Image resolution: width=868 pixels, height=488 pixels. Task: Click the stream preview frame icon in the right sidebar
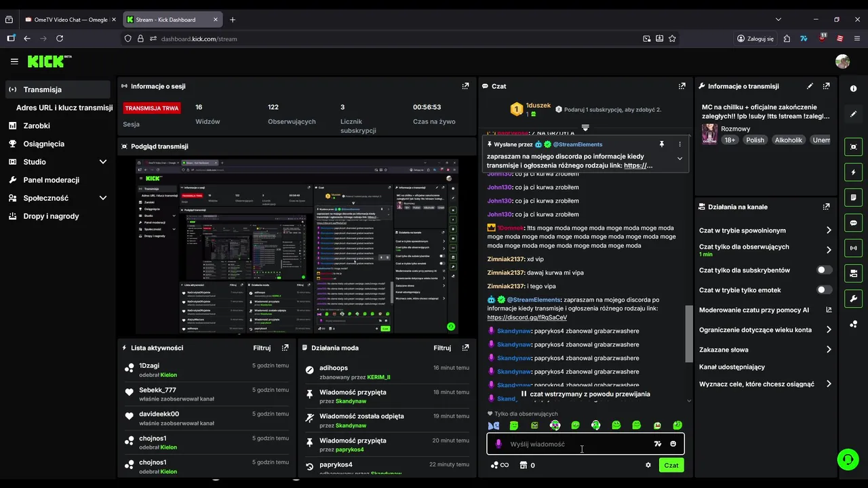tap(853, 146)
